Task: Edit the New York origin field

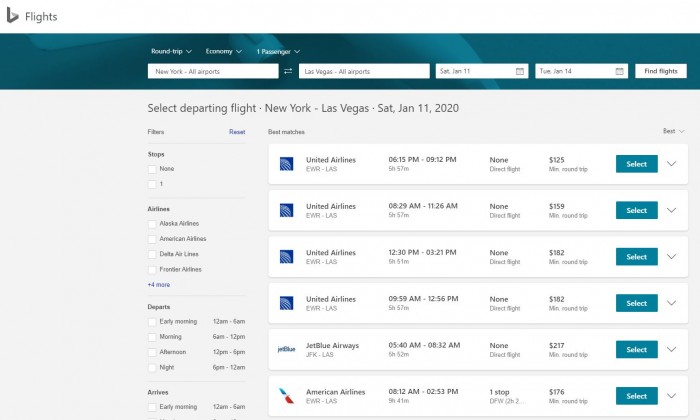Action: (x=213, y=71)
